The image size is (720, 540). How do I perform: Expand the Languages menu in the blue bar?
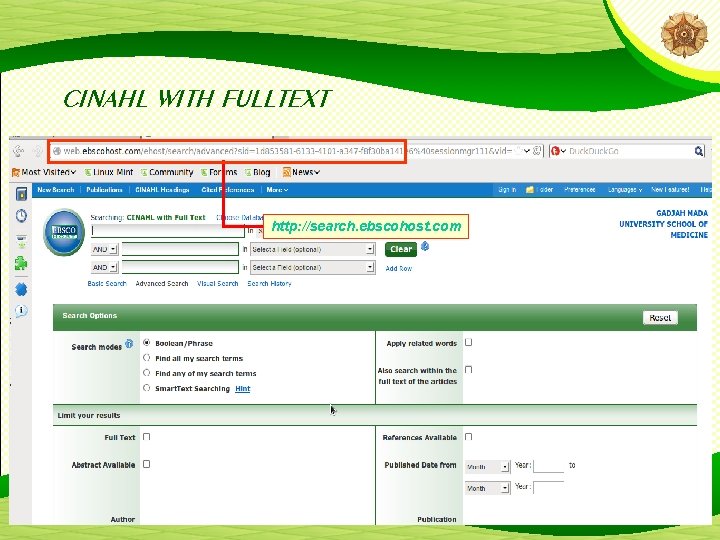click(624, 190)
